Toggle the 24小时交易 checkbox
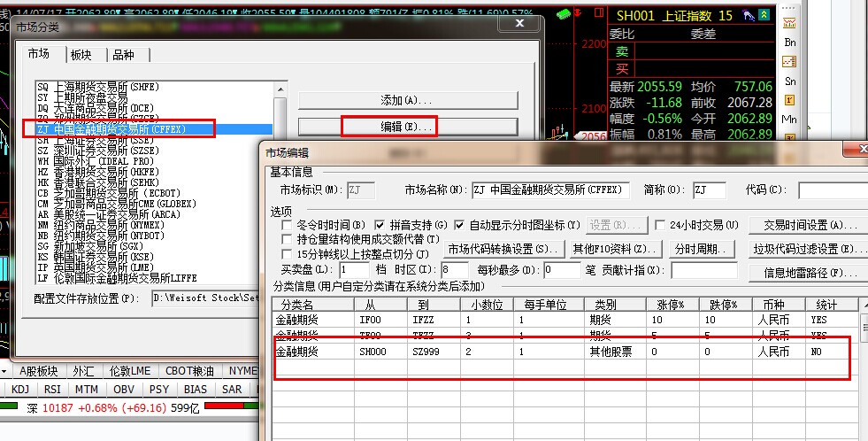Screen dimensions: 868x441 click(x=660, y=225)
